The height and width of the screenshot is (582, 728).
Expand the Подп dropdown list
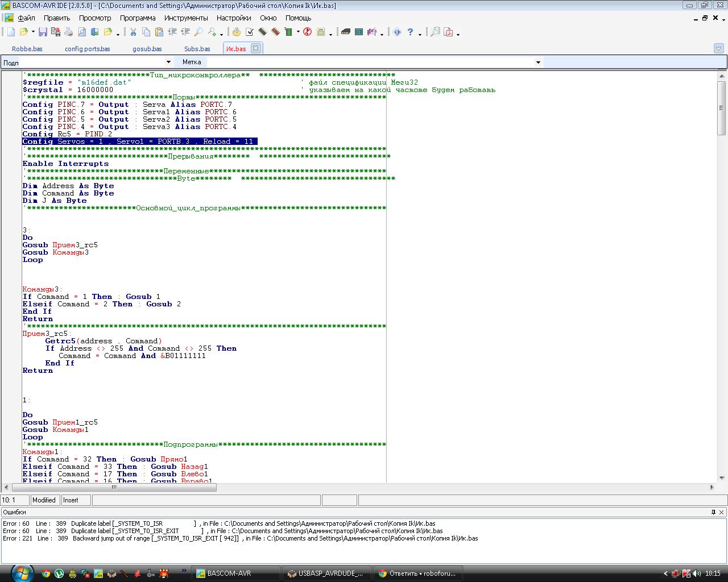tap(168, 62)
